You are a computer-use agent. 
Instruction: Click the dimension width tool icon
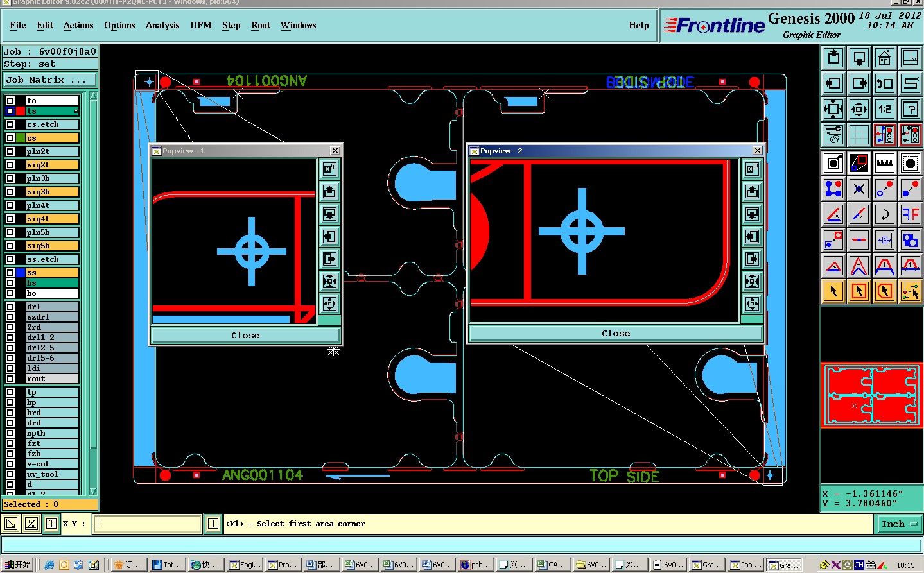(885, 240)
